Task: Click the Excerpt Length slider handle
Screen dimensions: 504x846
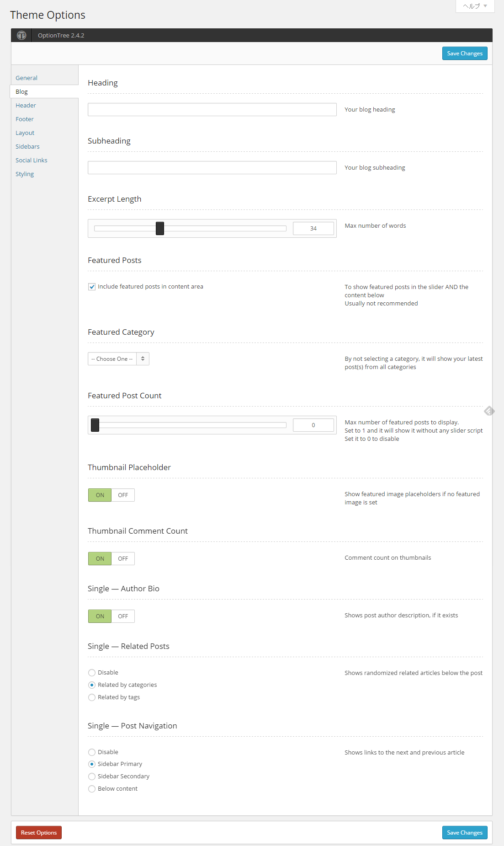Action: point(160,228)
